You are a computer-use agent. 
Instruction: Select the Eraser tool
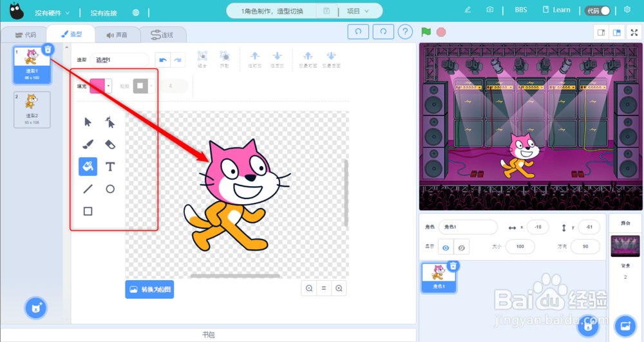click(109, 144)
